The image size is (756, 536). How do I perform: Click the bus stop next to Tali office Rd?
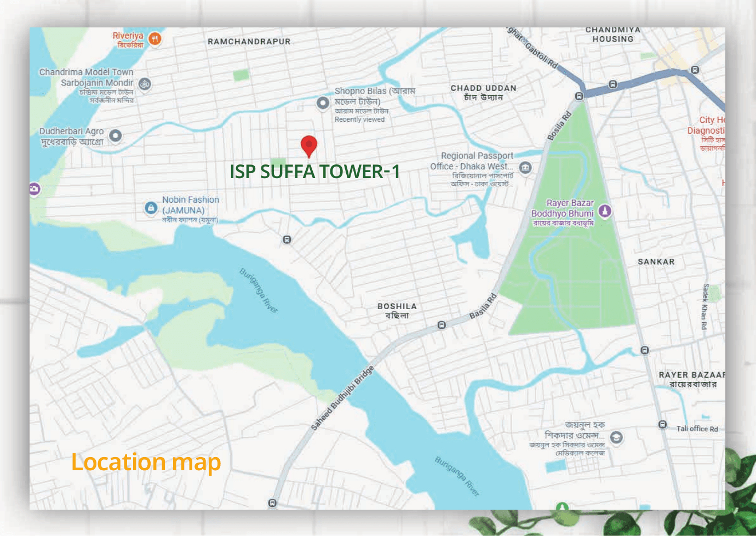(662, 425)
